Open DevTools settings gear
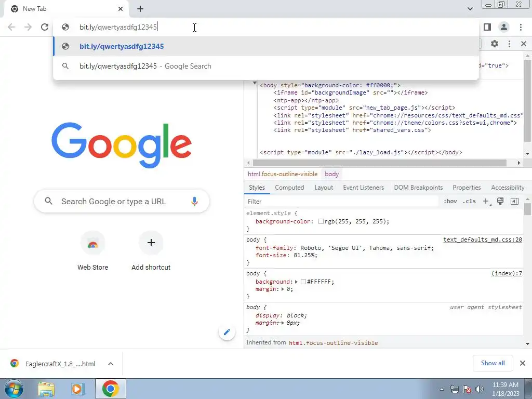The height and width of the screenshot is (399, 532). pos(495,44)
